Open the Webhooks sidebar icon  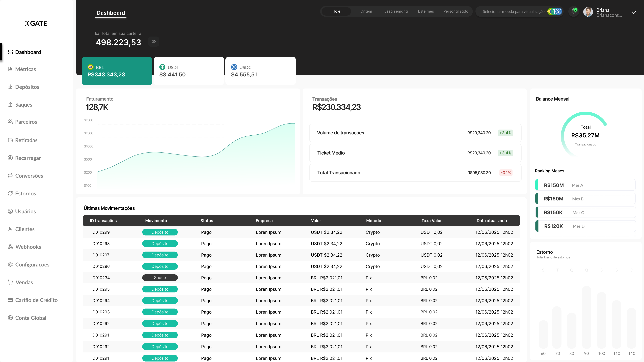pyautogui.click(x=10, y=247)
